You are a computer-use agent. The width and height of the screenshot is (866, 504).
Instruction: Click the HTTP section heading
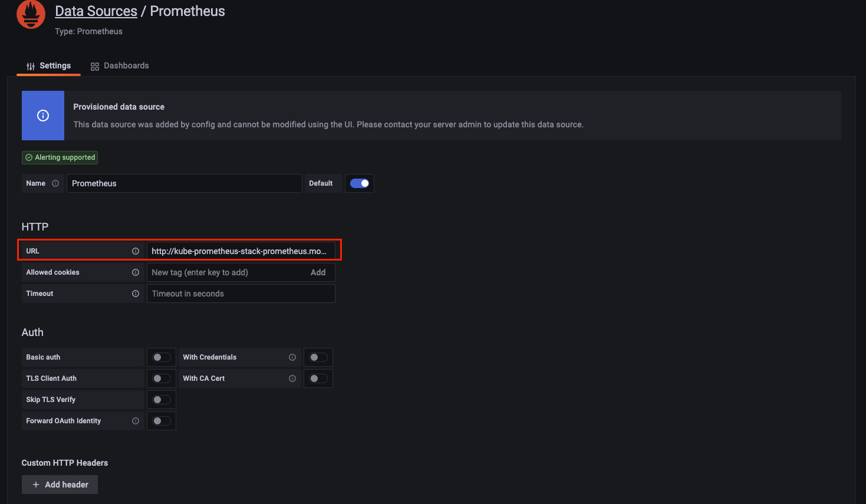pos(35,227)
